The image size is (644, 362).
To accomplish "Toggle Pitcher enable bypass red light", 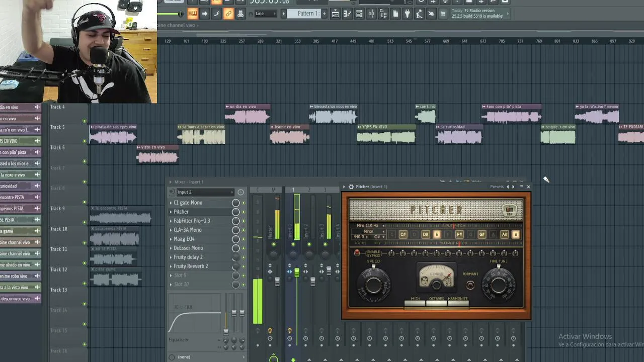I will tap(357, 253).
